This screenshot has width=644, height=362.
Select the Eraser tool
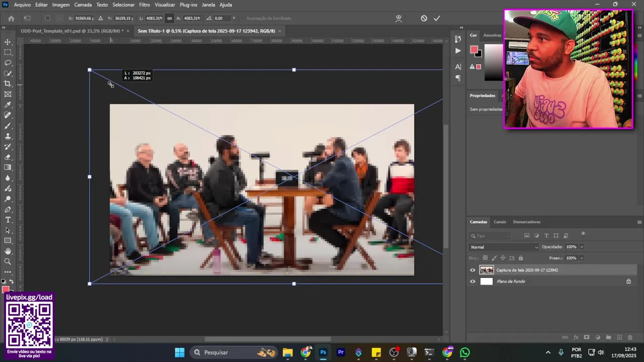(8, 157)
